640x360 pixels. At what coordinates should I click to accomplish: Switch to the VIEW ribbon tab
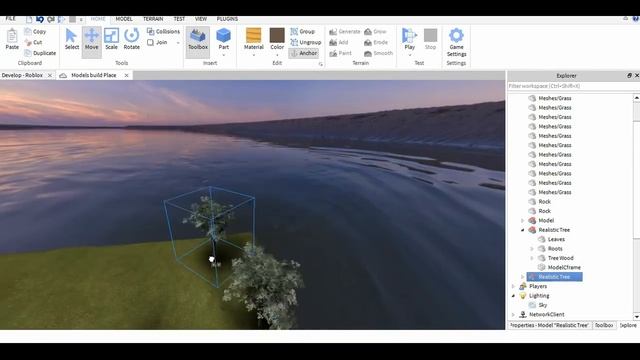click(x=201, y=19)
